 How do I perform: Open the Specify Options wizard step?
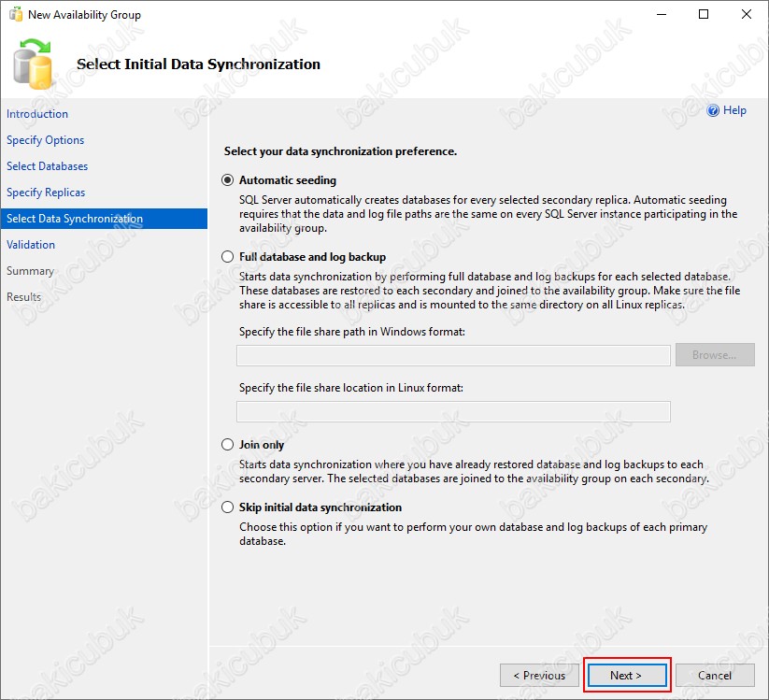pyautogui.click(x=45, y=140)
